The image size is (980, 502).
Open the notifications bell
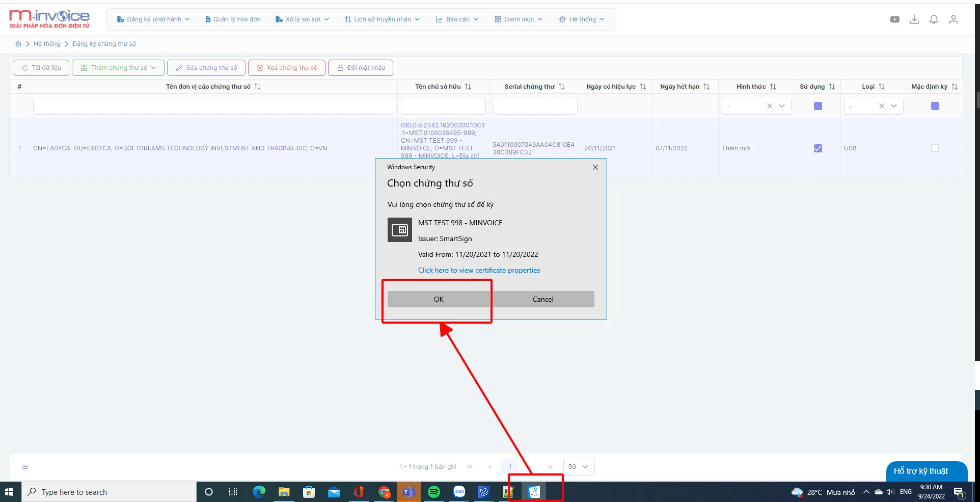pyautogui.click(x=934, y=19)
